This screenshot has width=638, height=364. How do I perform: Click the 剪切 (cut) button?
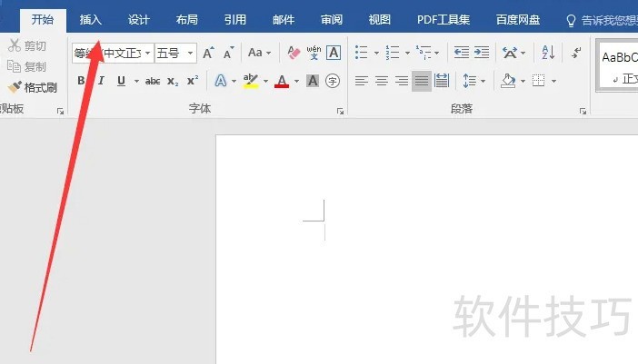(27, 45)
